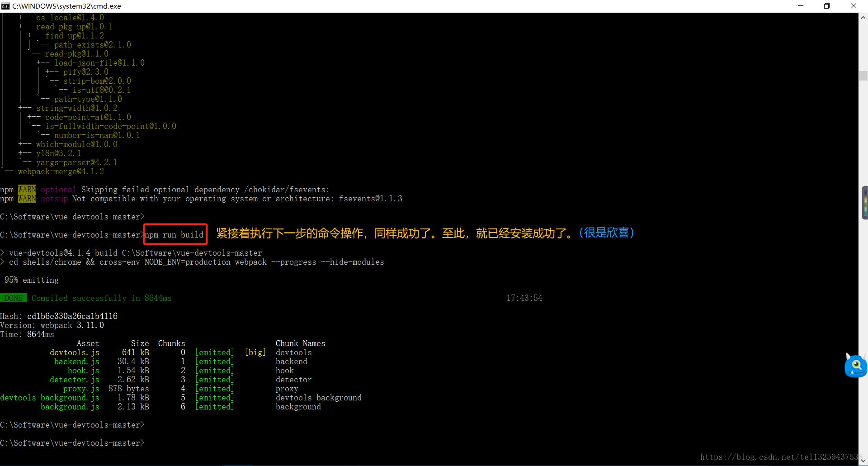Click 'yargs-parser@4.2.1' tree line
The image size is (868, 466).
[77, 162]
